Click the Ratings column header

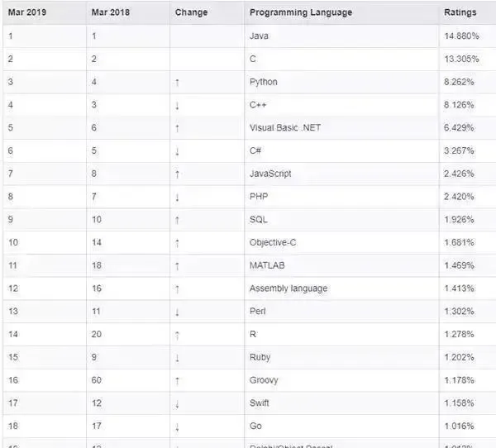pos(460,13)
